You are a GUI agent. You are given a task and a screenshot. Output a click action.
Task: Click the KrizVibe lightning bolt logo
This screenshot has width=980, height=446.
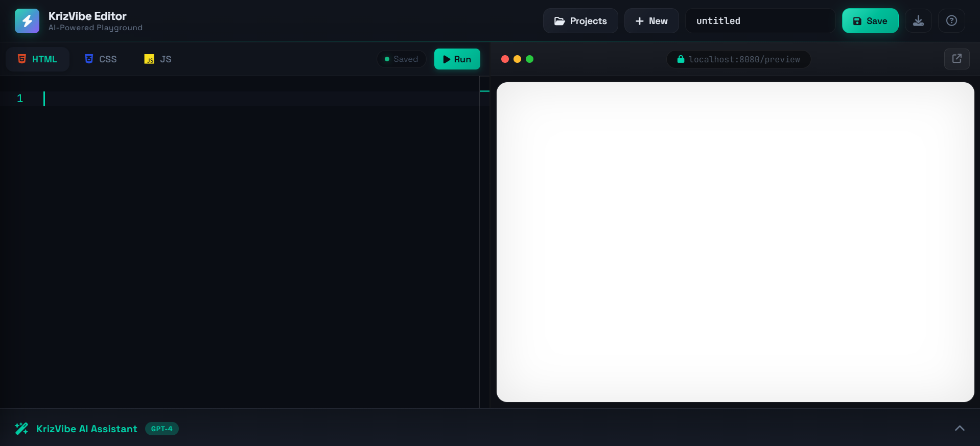[27, 21]
